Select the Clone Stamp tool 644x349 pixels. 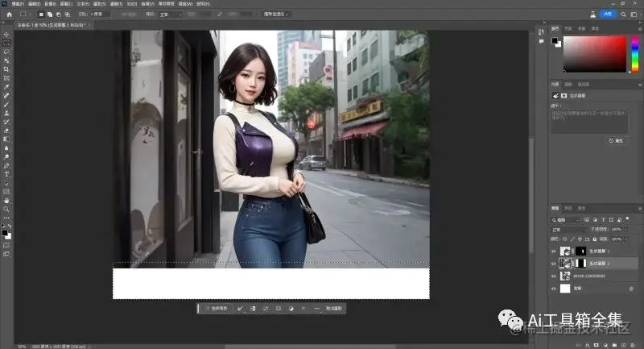[6, 113]
